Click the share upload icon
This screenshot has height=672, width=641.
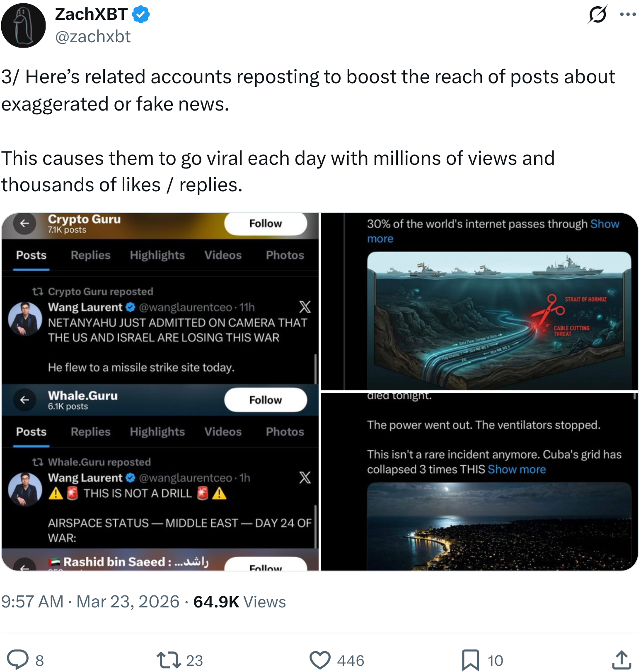[x=622, y=660]
